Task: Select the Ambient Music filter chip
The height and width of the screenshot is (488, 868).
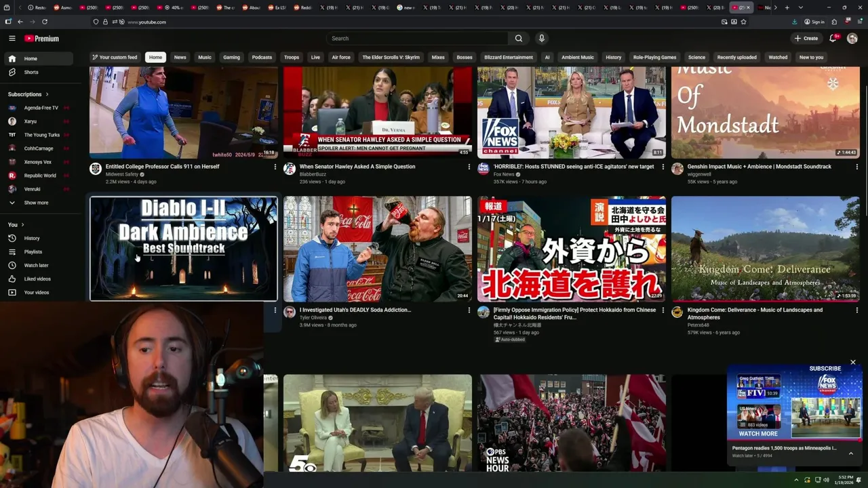Action: (578, 58)
